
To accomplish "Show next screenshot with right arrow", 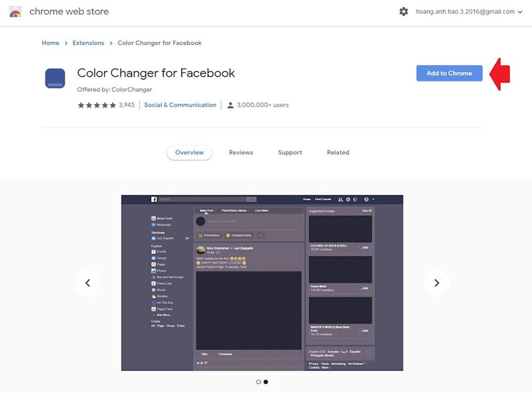I will coord(437,283).
